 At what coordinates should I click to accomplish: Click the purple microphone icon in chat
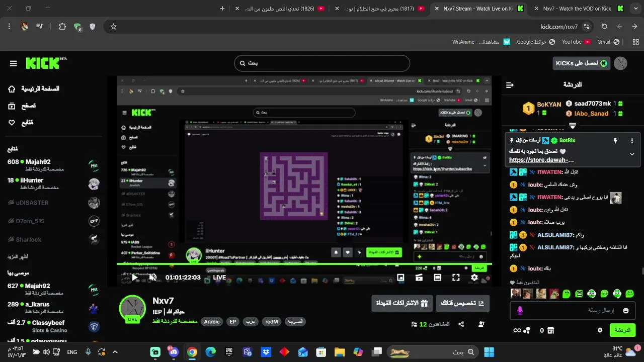click(x=520, y=311)
